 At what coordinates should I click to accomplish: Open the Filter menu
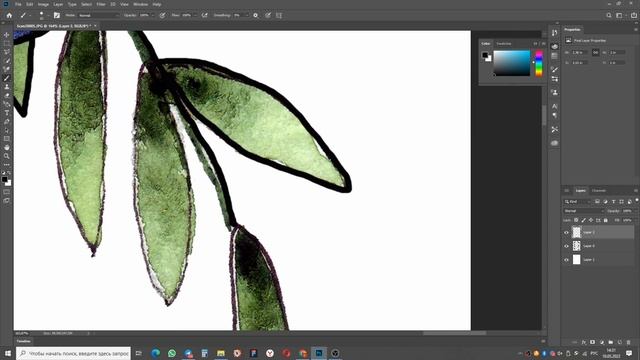101,4
